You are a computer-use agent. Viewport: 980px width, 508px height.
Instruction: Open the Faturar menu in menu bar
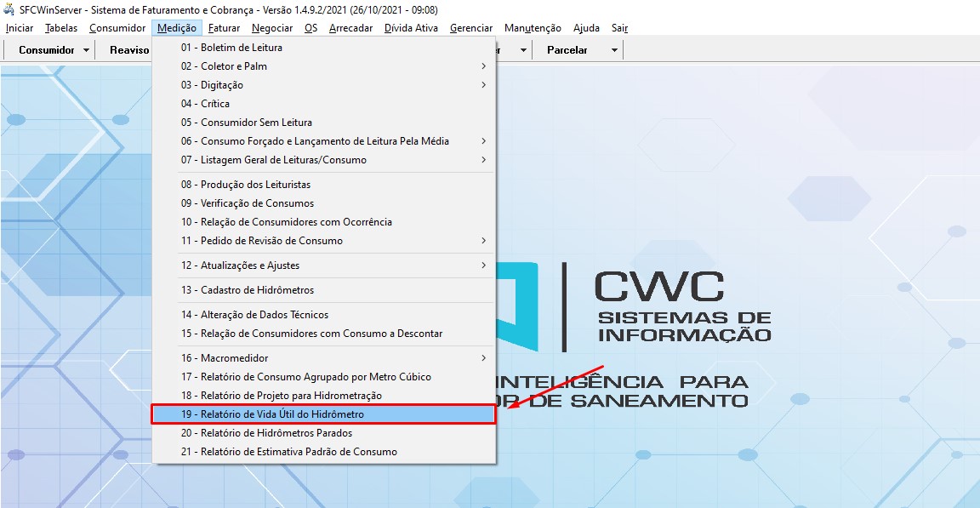(x=224, y=28)
